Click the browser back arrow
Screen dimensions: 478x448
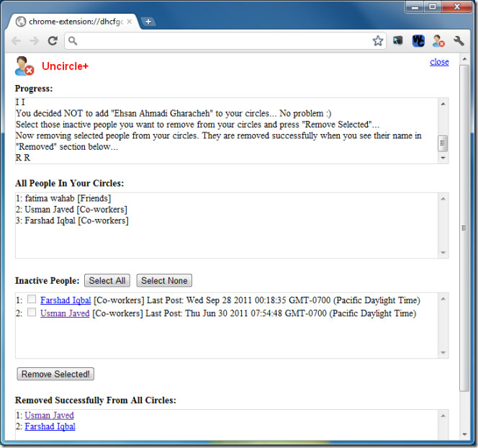pos(16,40)
